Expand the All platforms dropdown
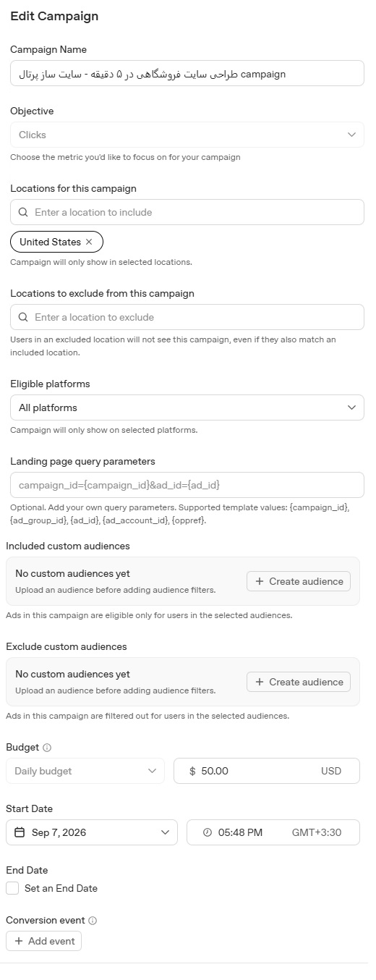Screen dimensions: 376x980 (x=187, y=407)
